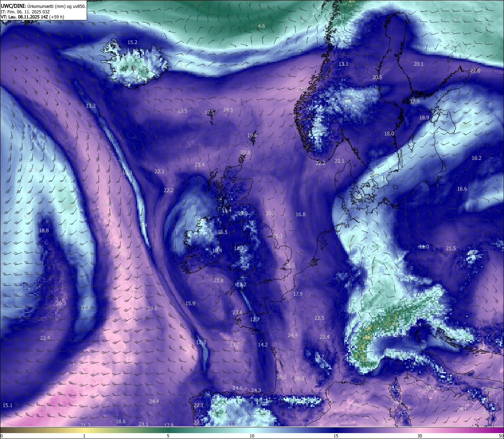Screen dimensions: 504x439
Task: Click the 25.5 value over eastern England
Action: (x=290, y=266)
